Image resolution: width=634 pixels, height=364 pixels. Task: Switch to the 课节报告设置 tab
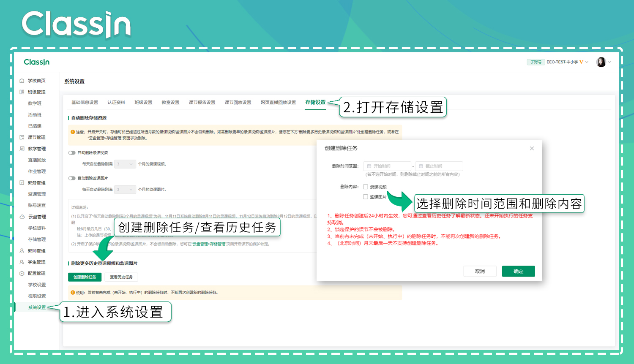click(x=202, y=103)
